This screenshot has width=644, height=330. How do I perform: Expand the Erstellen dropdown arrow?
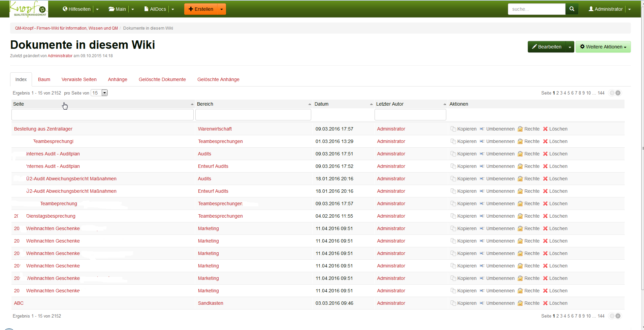pos(221,9)
